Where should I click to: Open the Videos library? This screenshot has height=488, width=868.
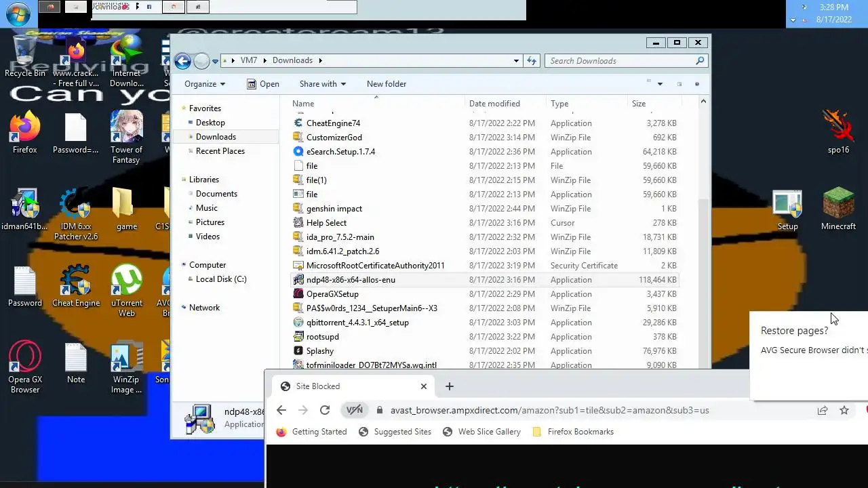click(x=208, y=237)
